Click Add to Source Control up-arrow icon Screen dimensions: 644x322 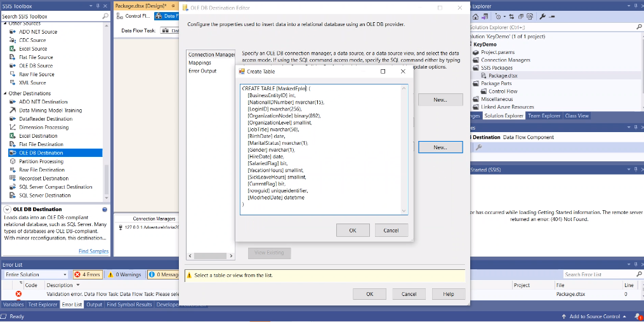click(565, 317)
